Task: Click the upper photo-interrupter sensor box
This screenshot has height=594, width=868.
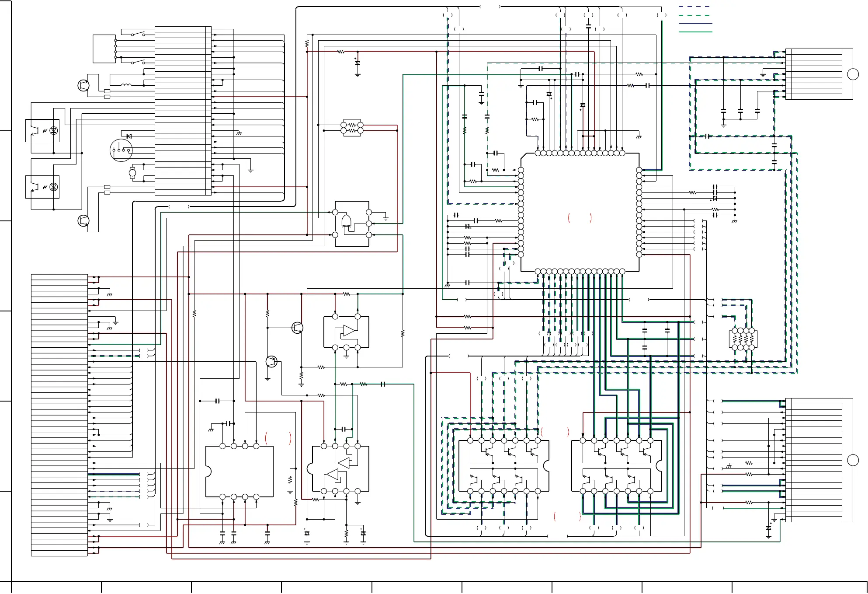Action: click(42, 130)
